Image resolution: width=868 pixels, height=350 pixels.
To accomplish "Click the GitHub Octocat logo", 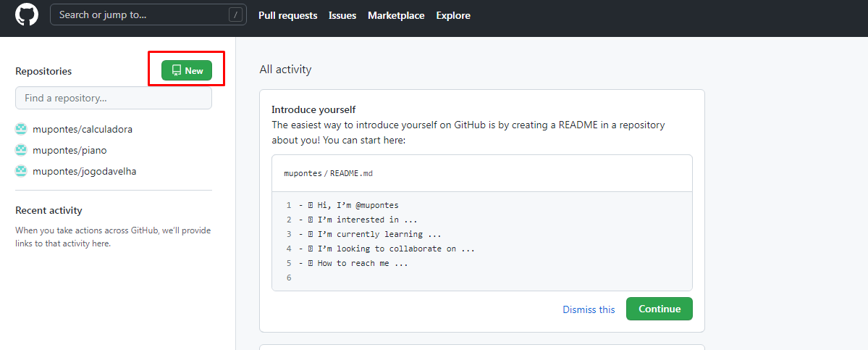I will 27,15.
